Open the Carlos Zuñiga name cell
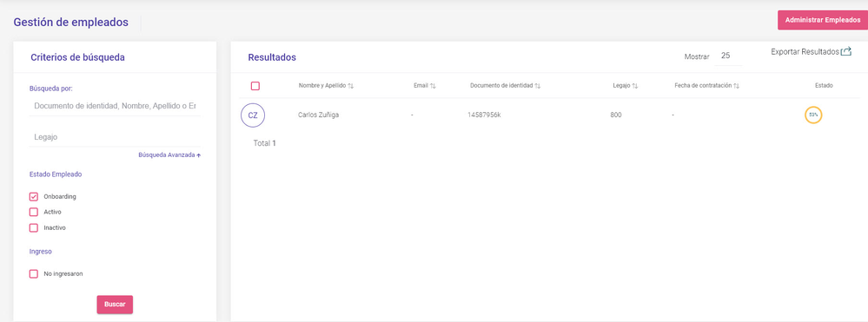Screen dimensions: 868x322 pyautogui.click(x=318, y=115)
